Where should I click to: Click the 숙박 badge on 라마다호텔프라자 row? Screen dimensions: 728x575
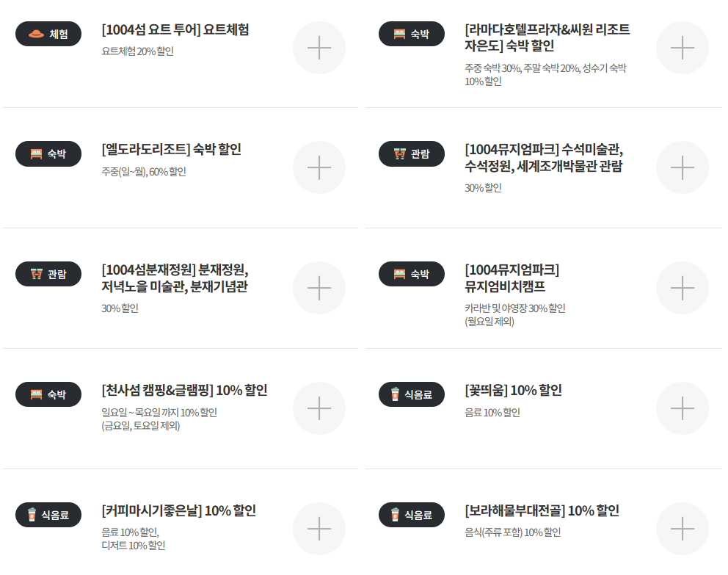coord(412,34)
